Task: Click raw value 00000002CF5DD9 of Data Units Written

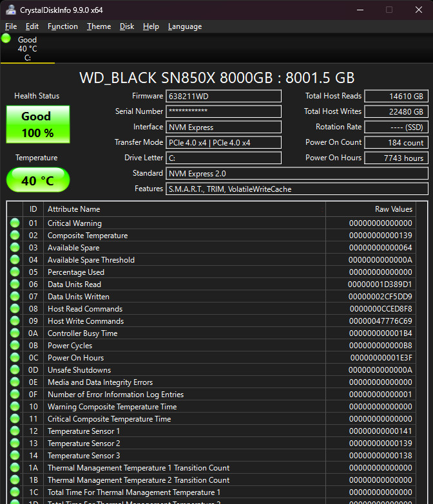Action: pos(380,297)
